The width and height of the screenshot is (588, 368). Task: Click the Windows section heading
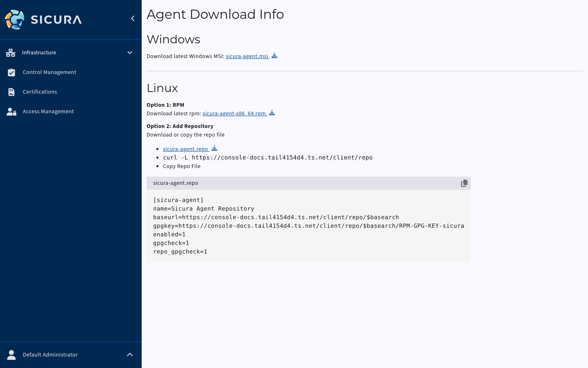coord(173,39)
